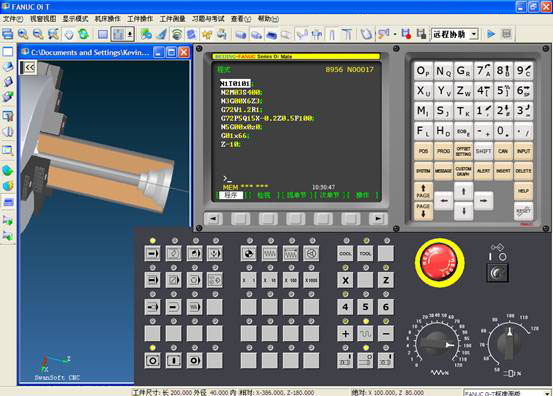Click the collapse arrows icon in 3D view
The image size is (553, 396).
point(28,67)
